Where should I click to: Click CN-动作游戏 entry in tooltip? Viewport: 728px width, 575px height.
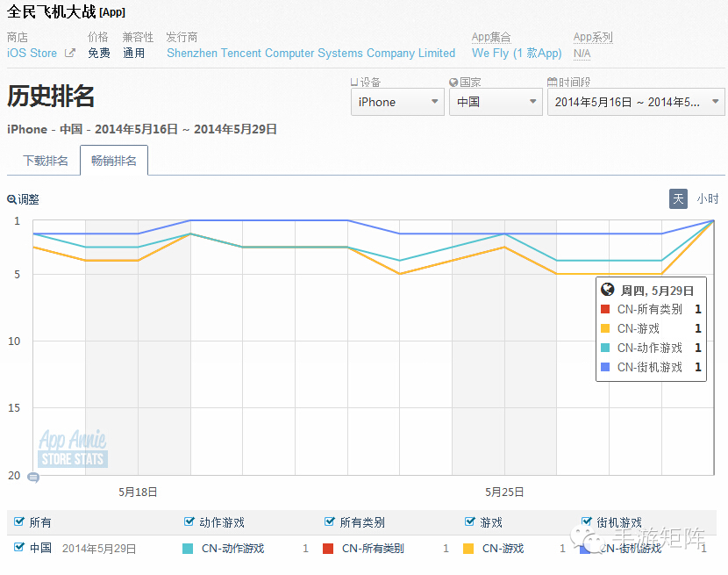click(650, 348)
